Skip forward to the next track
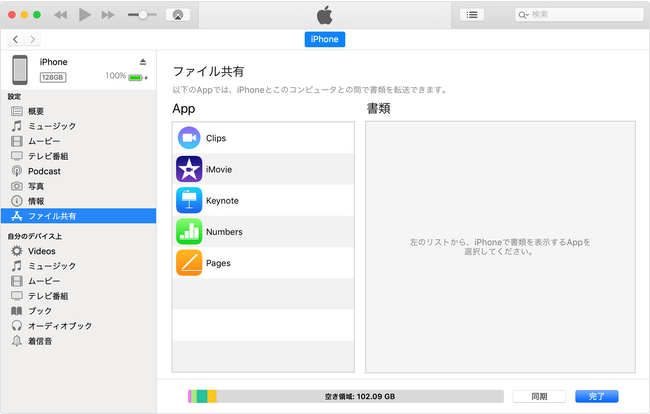This screenshot has height=414, width=650. click(108, 15)
